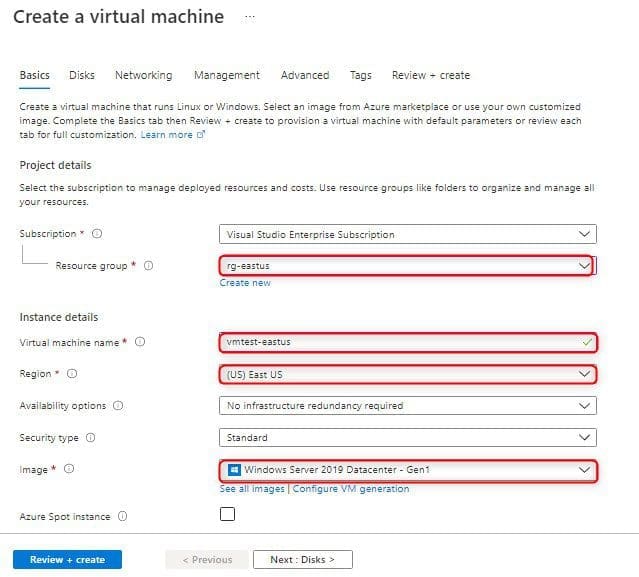
Task: Click the Configure VM generation link
Action: [x=351, y=489]
